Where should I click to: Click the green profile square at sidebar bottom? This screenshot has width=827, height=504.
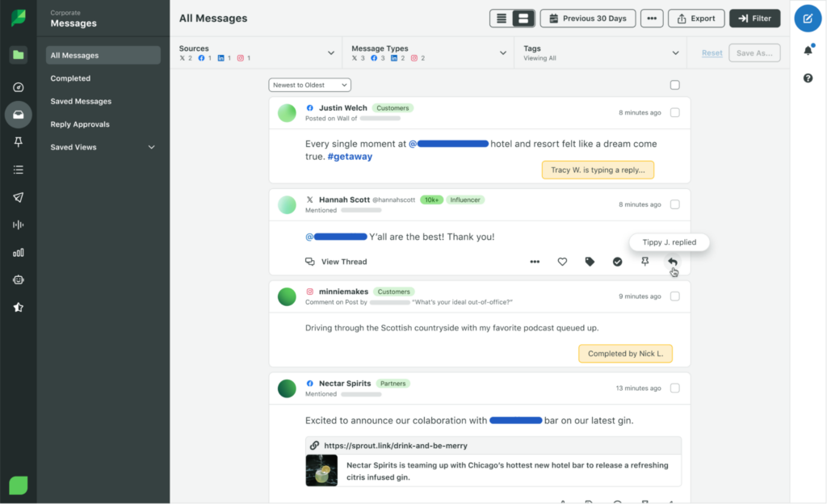[19, 485]
